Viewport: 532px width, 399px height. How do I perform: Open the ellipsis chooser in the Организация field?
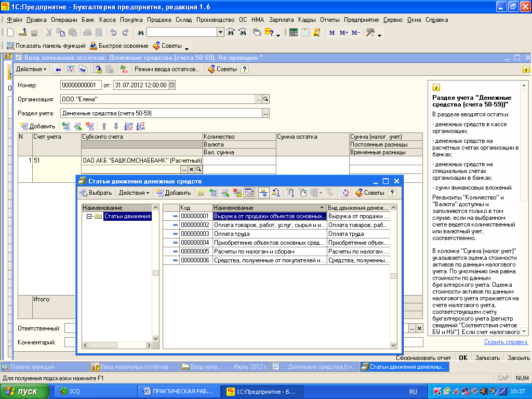coord(259,99)
